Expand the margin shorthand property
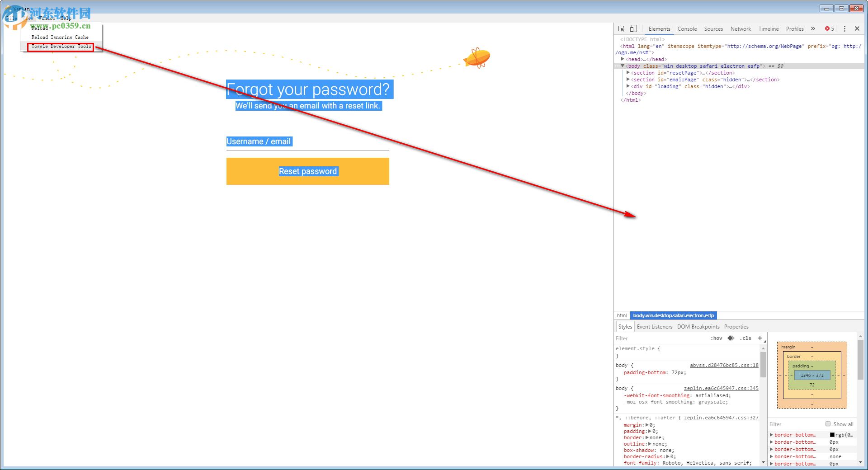Image resolution: width=868 pixels, height=470 pixels. click(647, 425)
